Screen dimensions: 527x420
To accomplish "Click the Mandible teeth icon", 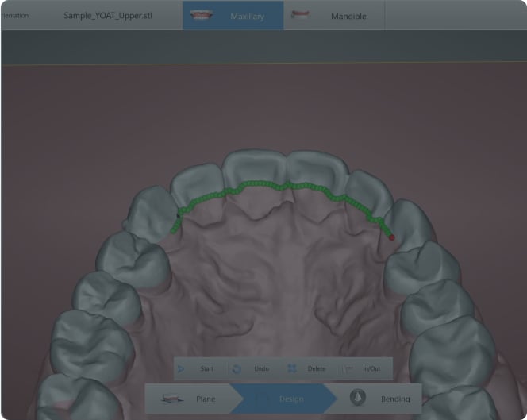I will [x=300, y=16].
